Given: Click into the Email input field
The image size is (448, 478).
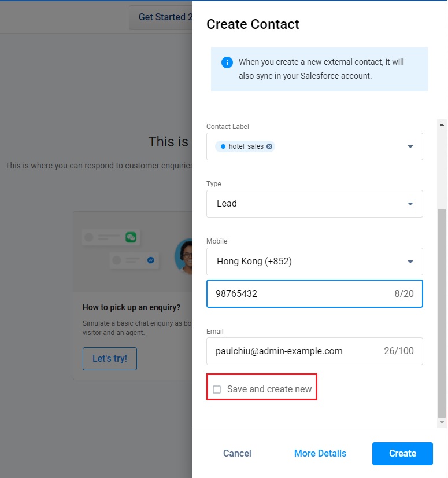Looking at the screenshot, I should (x=295, y=351).
